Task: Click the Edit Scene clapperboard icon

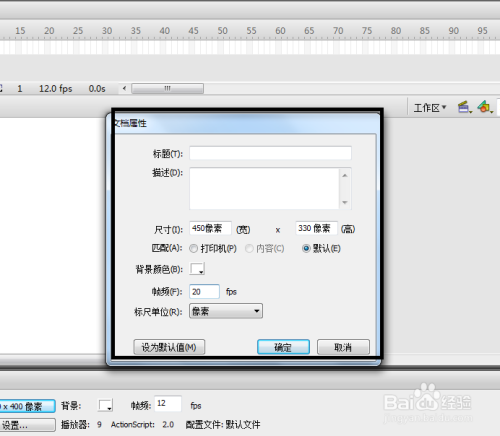Action: point(465,107)
